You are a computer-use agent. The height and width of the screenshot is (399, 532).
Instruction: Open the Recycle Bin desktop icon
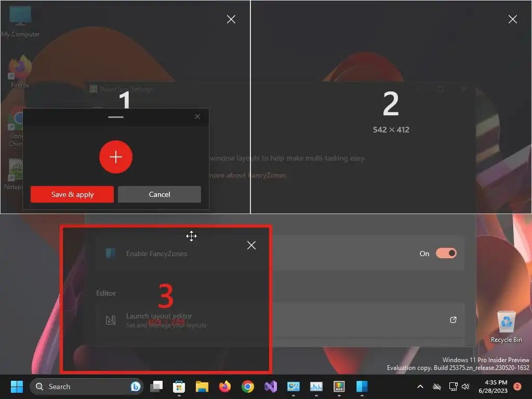(506, 327)
